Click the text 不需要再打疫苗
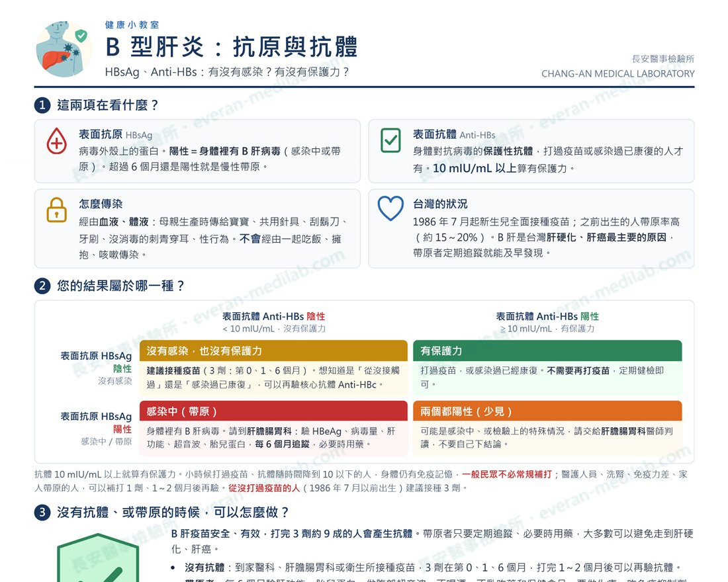 (x=578, y=371)
